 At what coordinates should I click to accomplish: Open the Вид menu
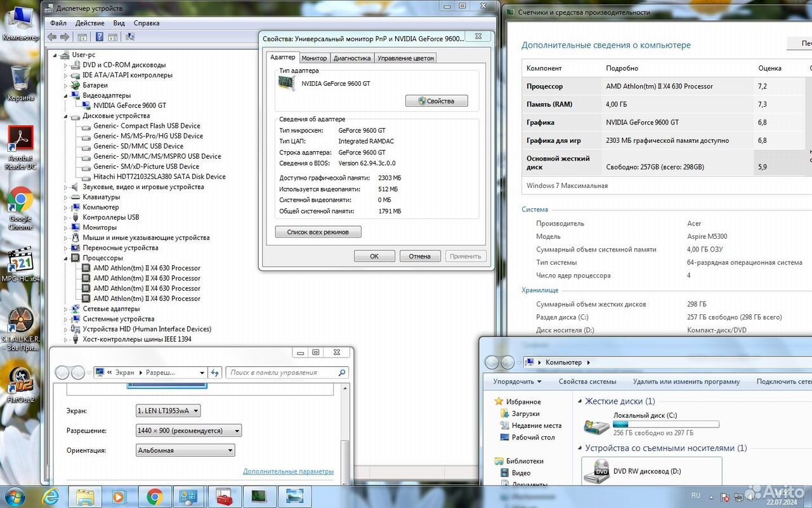coord(119,23)
